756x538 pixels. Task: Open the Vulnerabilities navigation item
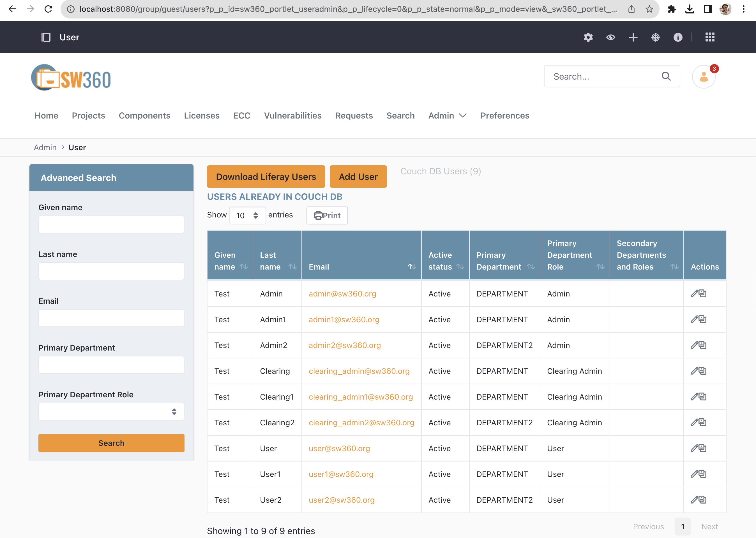coord(293,116)
